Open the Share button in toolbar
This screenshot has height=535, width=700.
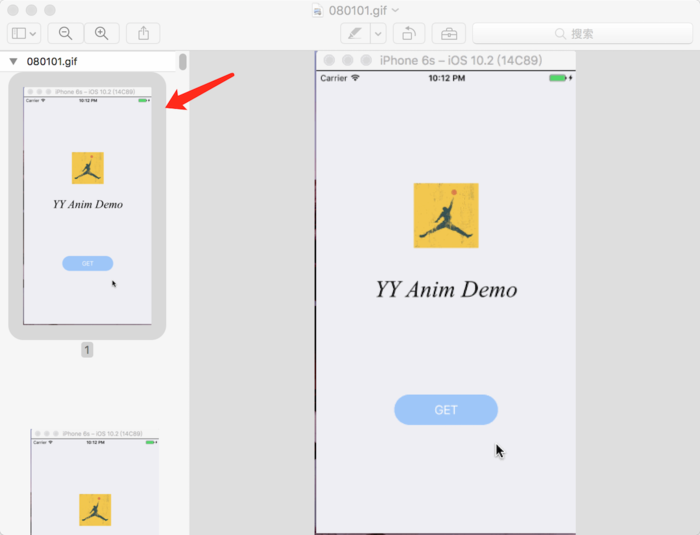tap(143, 33)
